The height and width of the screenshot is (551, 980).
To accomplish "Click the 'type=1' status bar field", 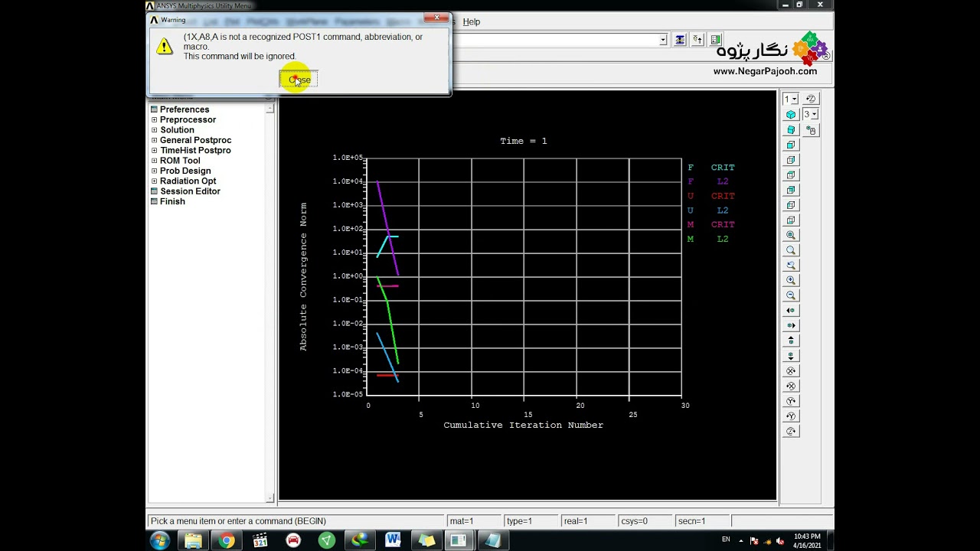I will (531, 521).
